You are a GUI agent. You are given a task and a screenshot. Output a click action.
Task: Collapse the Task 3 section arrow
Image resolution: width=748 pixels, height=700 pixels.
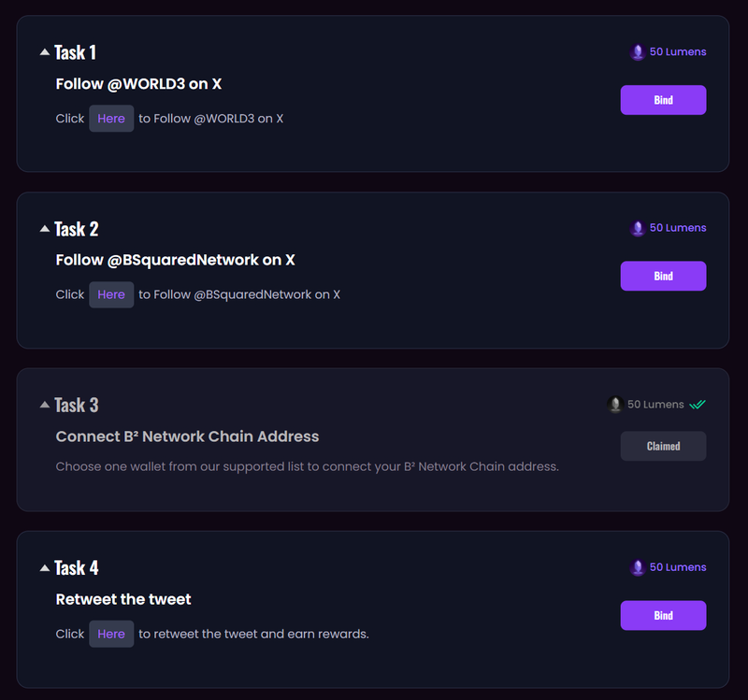point(45,405)
